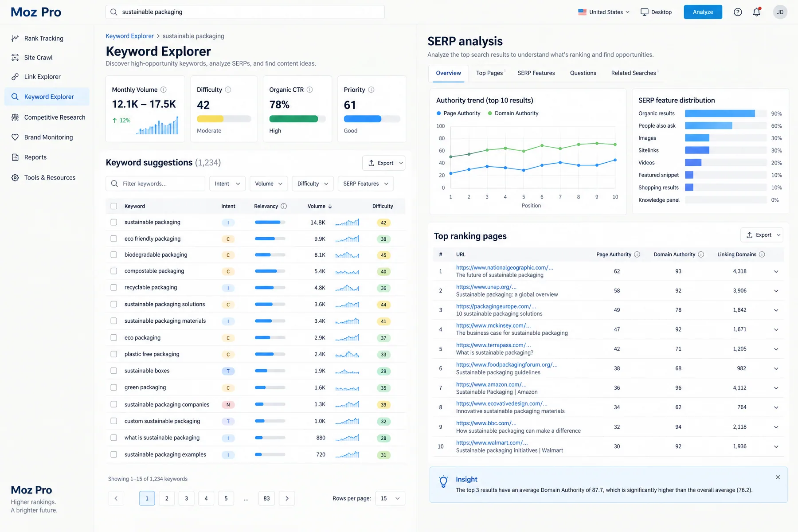Export the keyword suggestions list
The width and height of the screenshot is (798, 532).
click(383, 163)
